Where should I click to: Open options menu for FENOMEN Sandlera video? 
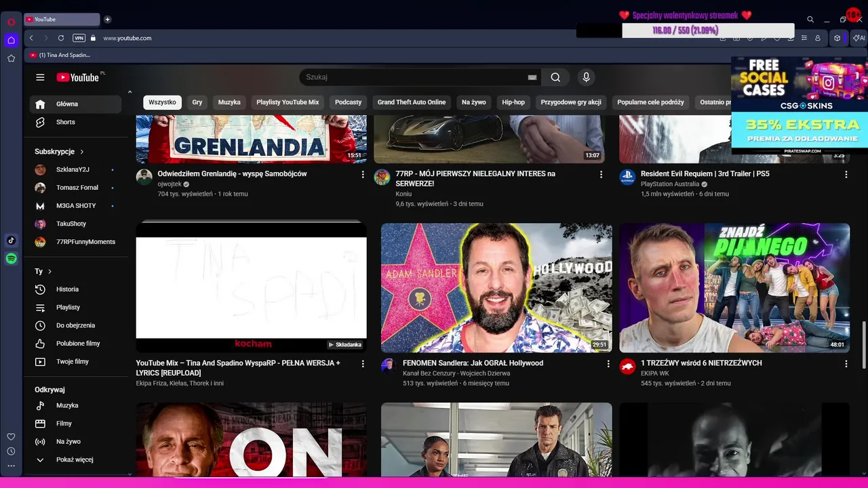tap(608, 364)
